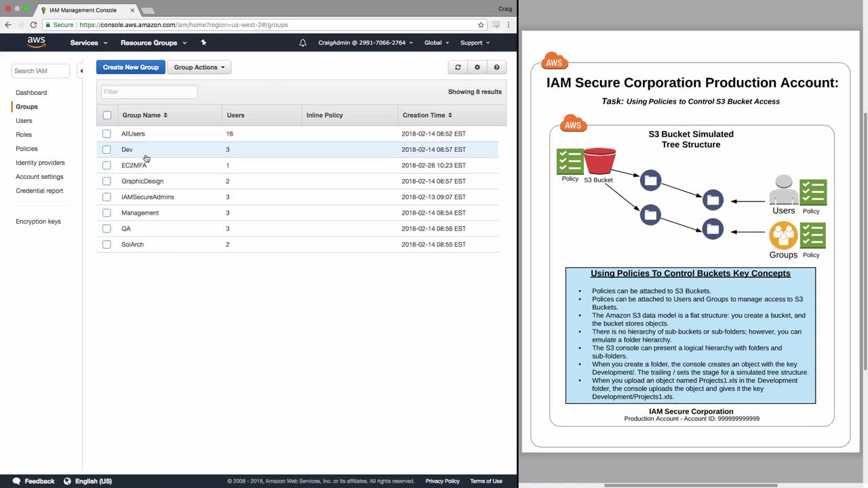Click the Search IAM input field
Screen dimensions: 868x488
pos(41,70)
